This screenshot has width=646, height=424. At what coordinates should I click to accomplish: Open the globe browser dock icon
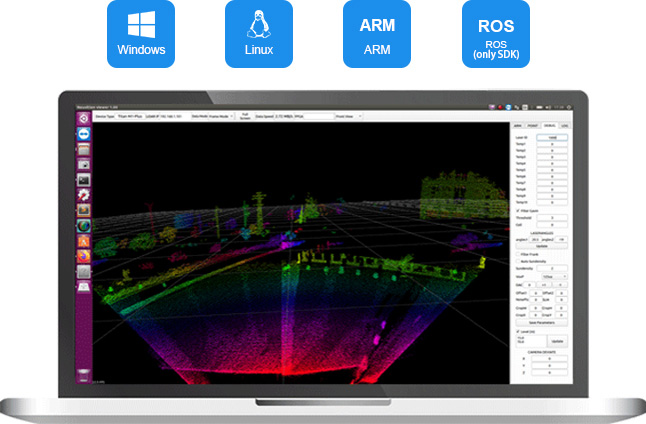(x=84, y=226)
